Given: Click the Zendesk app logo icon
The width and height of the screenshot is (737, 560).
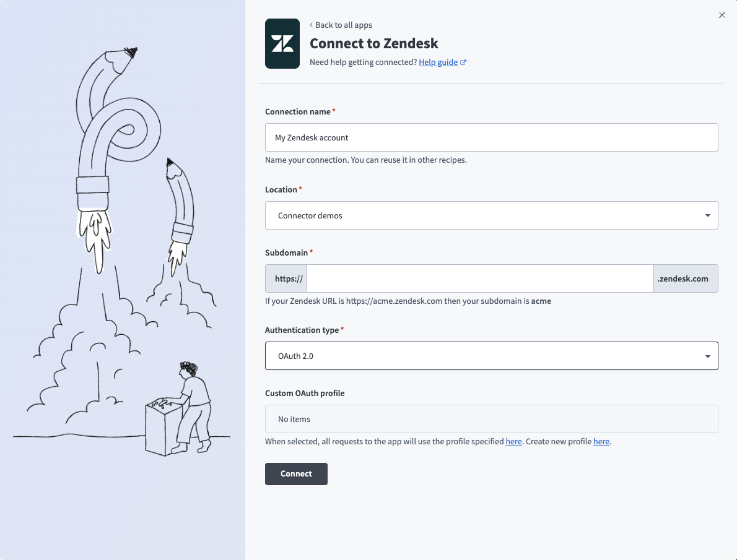Looking at the screenshot, I should coord(282,43).
